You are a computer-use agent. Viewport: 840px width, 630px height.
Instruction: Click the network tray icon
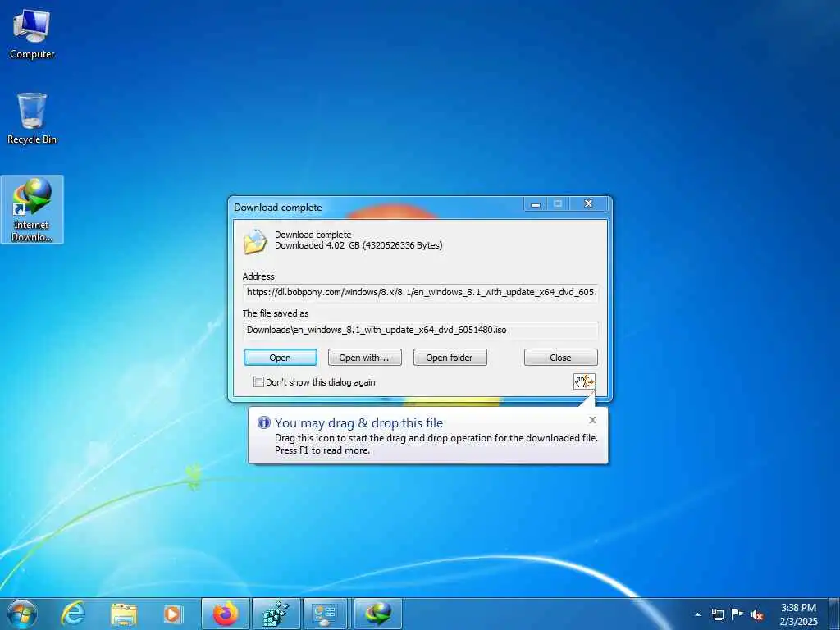coord(718,614)
